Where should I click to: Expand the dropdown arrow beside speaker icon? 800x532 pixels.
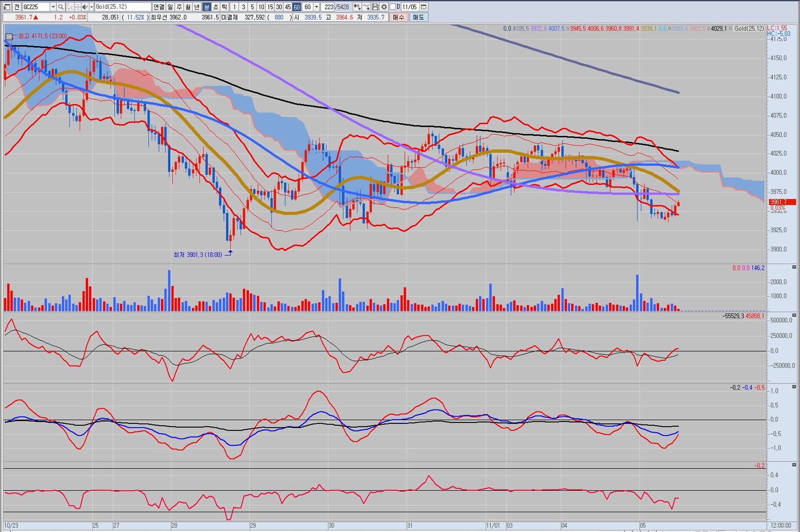click(91, 7)
